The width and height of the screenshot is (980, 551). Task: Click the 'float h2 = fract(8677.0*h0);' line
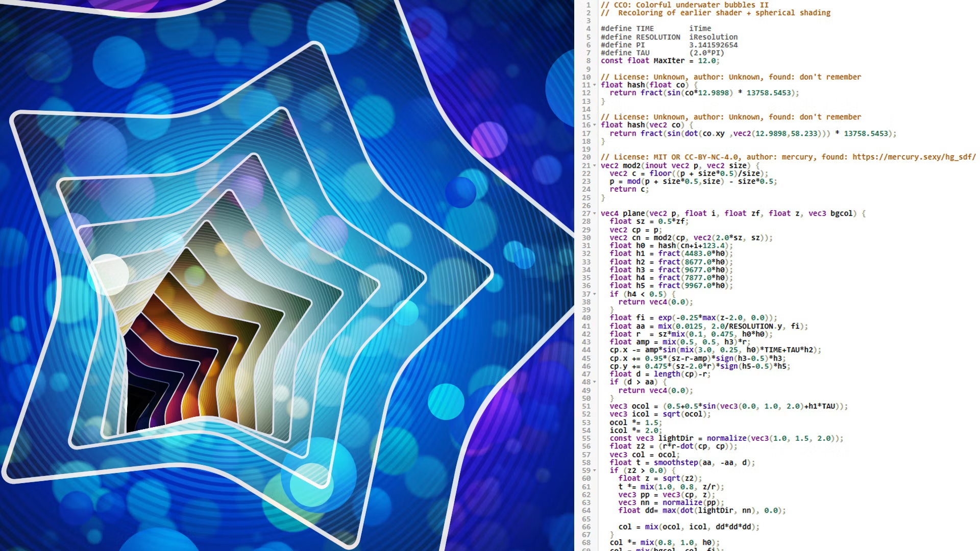[x=671, y=262]
